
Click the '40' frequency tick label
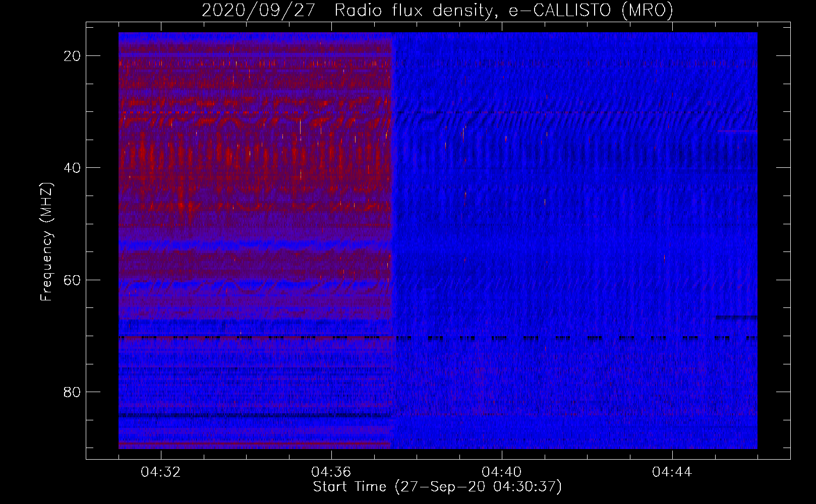click(x=72, y=168)
